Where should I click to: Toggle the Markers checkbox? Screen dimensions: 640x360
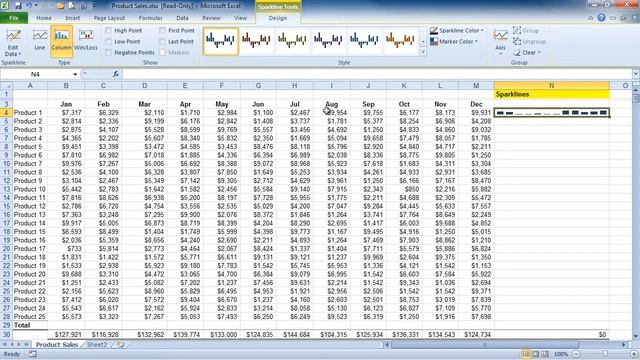[162, 53]
